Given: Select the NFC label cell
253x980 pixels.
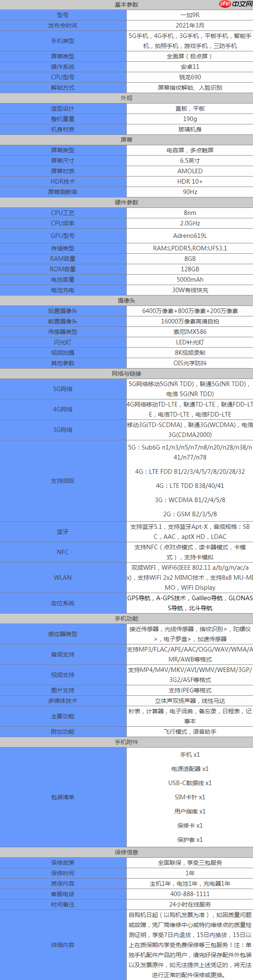Looking at the screenshot, I should pyautogui.click(x=63, y=552).
